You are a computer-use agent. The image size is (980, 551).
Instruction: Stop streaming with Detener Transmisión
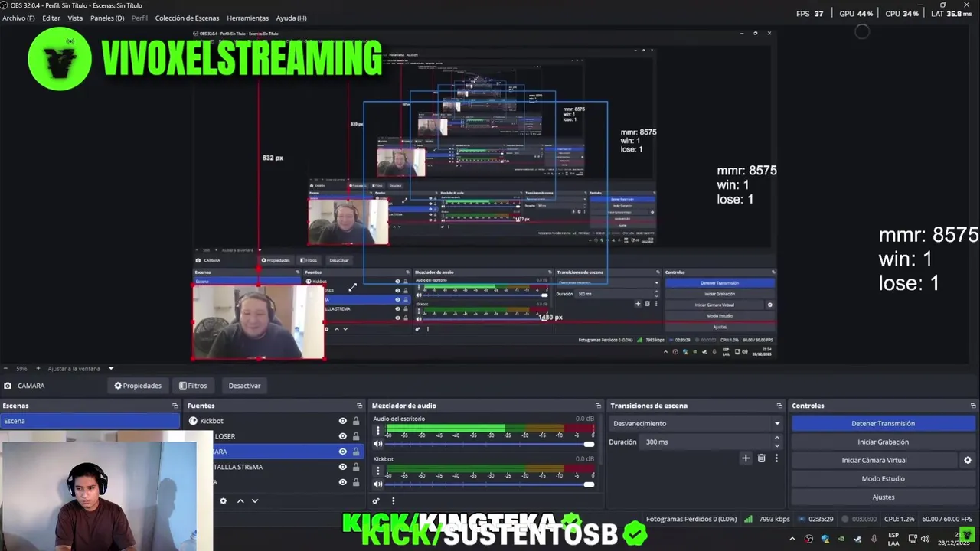click(883, 423)
